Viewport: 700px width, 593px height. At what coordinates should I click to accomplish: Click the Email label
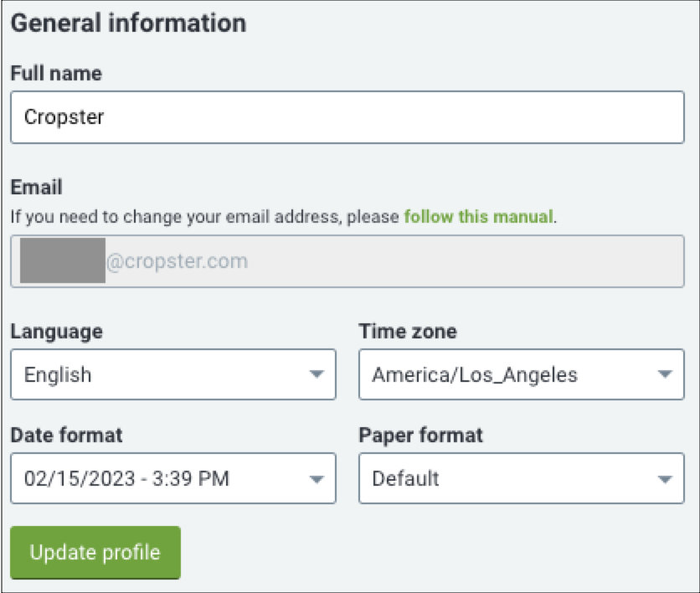coord(37,187)
